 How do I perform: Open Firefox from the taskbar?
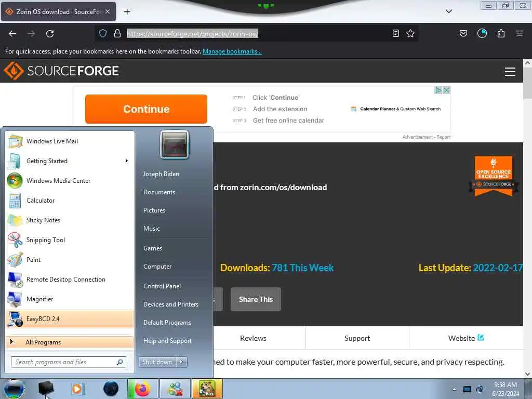pos(143,389)
